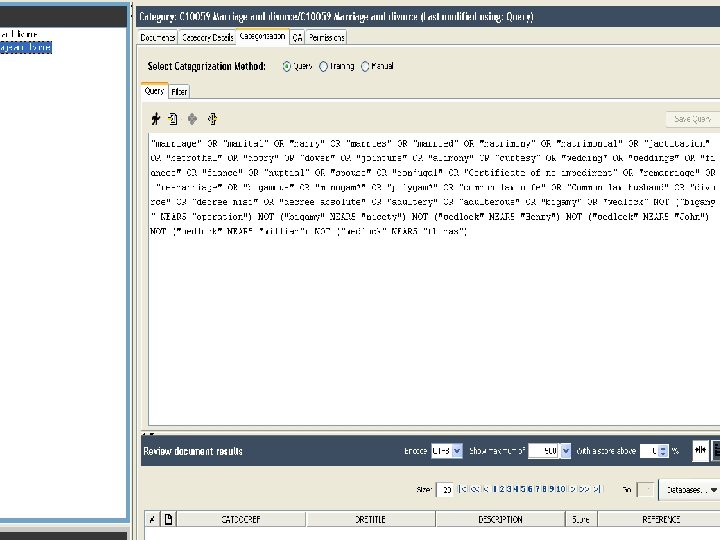Click the Save Query button
The width and height of the screenshot is (720, 540).
click(692, 119)
